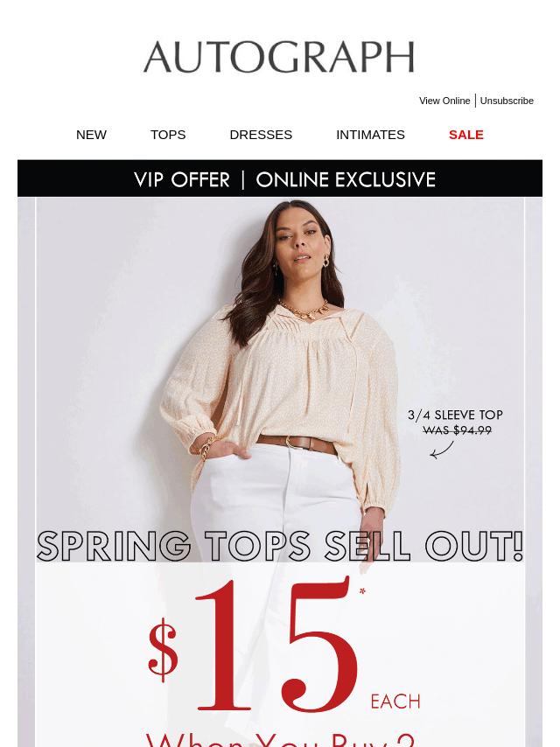Click the WAS $94.99 strikethrough price

click(x=457, y=430)
